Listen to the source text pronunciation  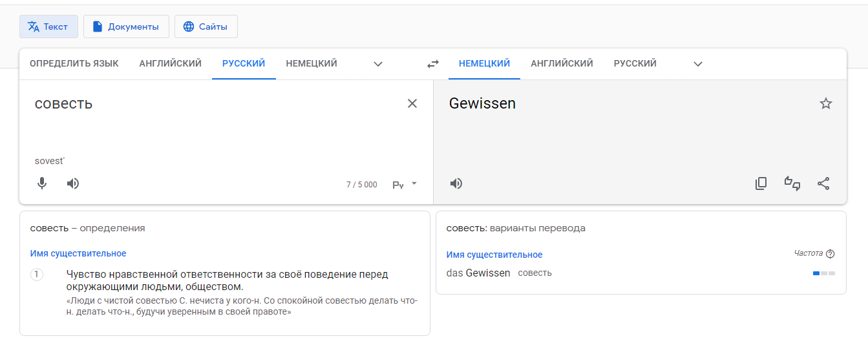pos(73,183)
